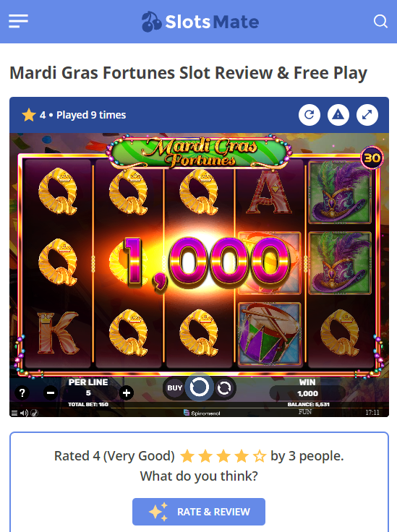The image size is (397, 532).
Task: Open the slot help question mark
Action: (22, 393)
